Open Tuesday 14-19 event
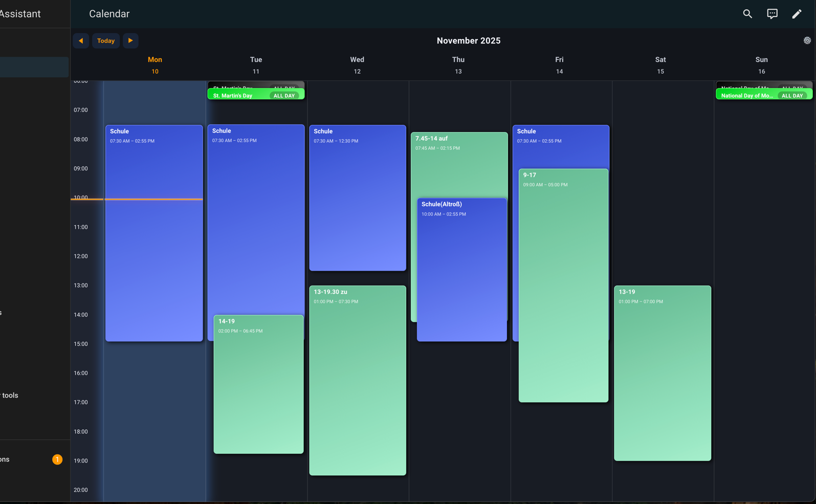This screenshot has width=816, height=504. [x=258, y=384]
